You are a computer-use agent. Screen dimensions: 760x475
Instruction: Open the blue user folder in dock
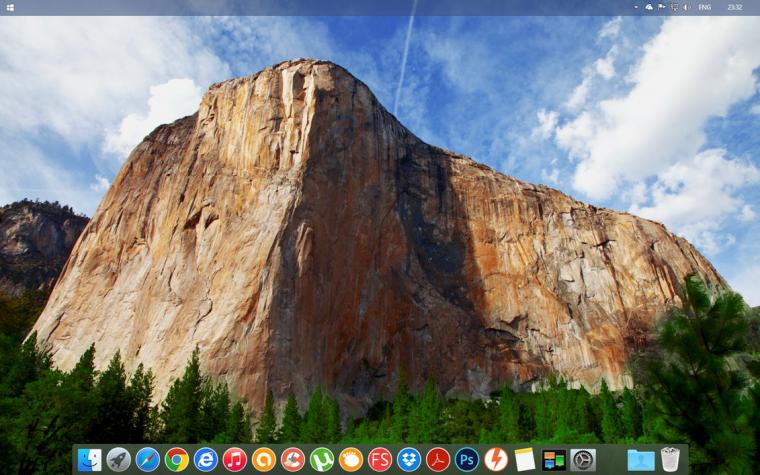pos(641,460)
